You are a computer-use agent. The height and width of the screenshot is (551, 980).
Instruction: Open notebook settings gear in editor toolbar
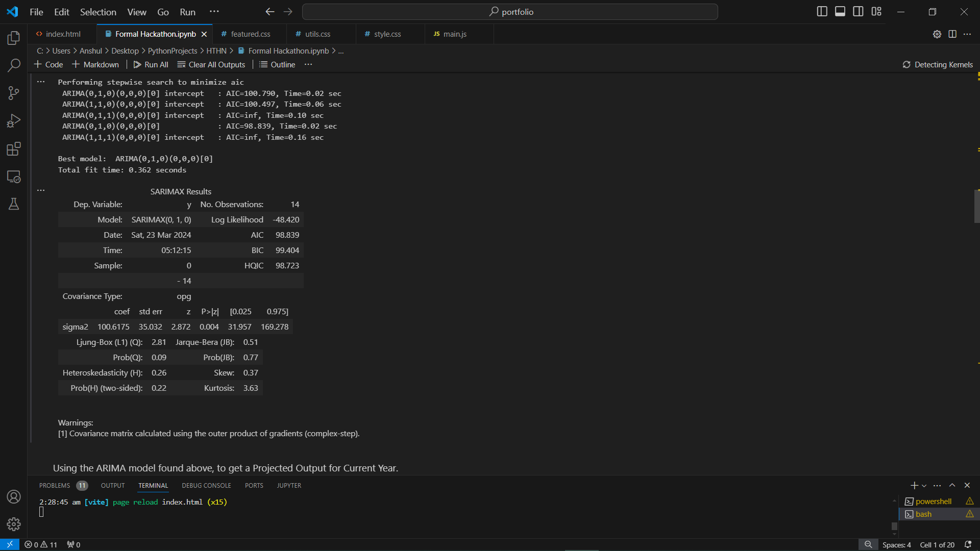coord(937,34)
